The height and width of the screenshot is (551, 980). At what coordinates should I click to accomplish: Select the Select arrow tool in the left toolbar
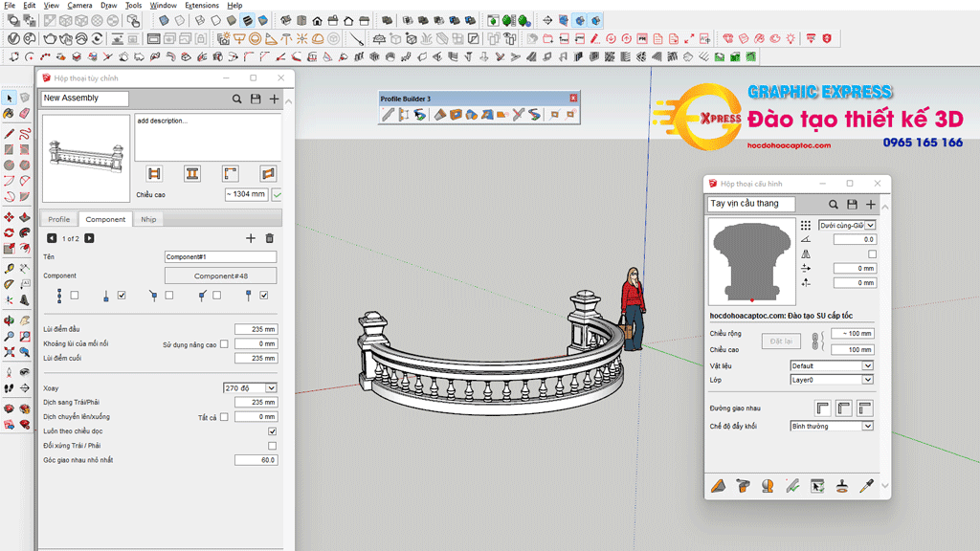pyautogui.click(x=9, y=98)
